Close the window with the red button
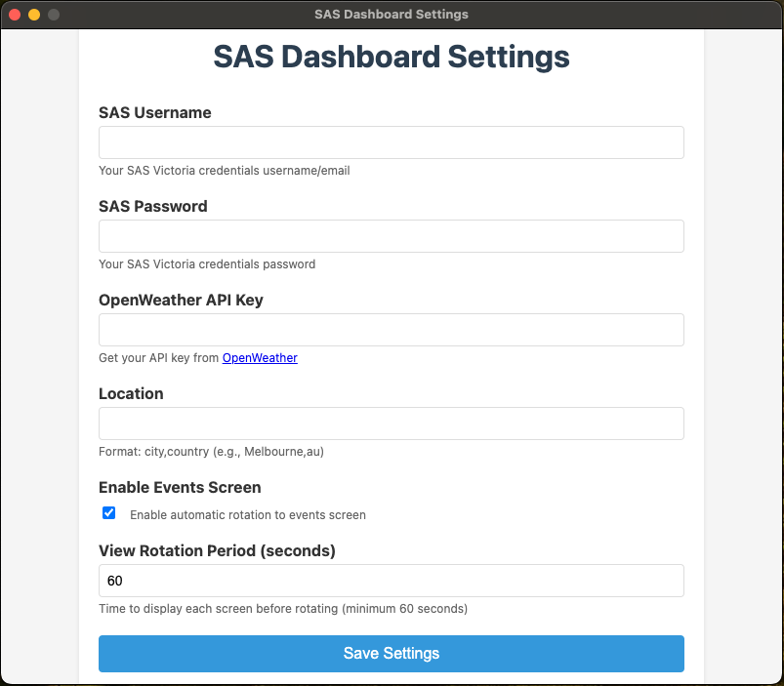This screenshot has width=784, height=686. (x=15, y=15)
